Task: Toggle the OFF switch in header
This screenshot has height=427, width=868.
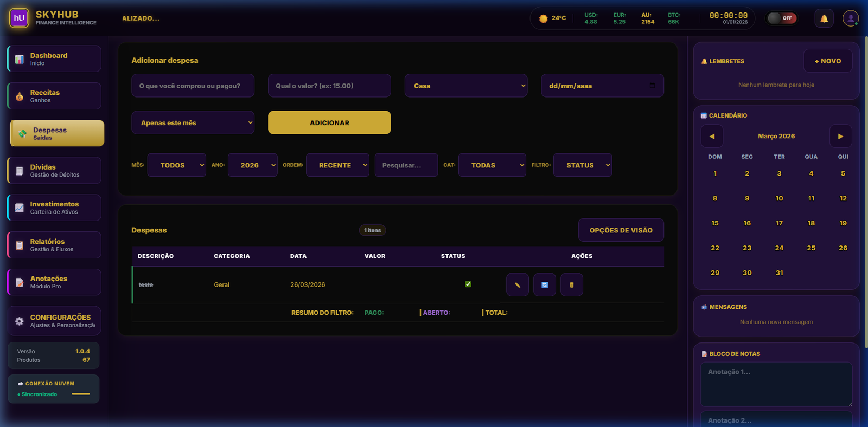Action: click(781, 18)
